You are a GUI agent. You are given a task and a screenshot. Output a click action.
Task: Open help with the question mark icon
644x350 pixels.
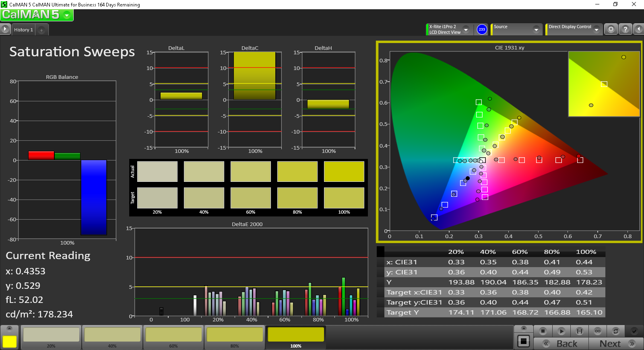click(x=625, y=29)
